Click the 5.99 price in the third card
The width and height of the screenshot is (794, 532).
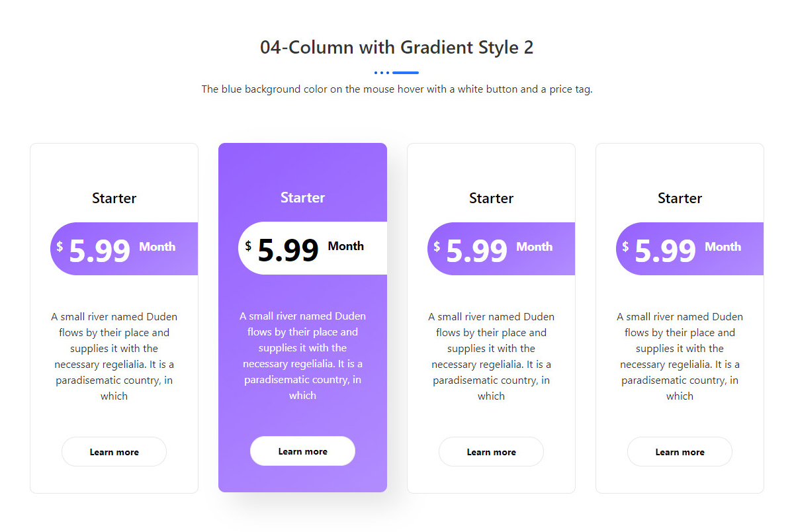(476, 251)
